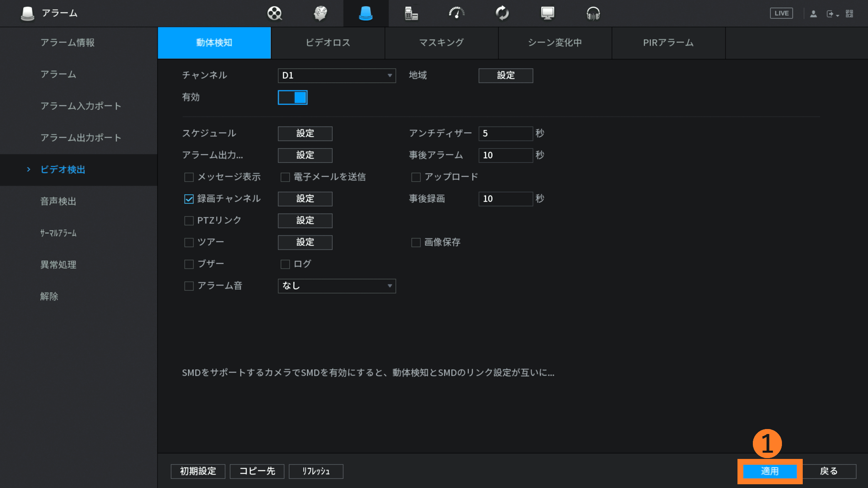Open the AI brain icon menu

(x=320, y=13)
